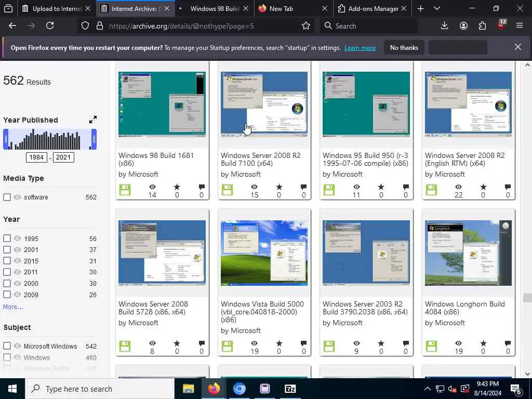Viewport: 532px width, 399px height.
Task: Open Windows Server 2008 R2 (English RTM) title
Action: point(465,159)
